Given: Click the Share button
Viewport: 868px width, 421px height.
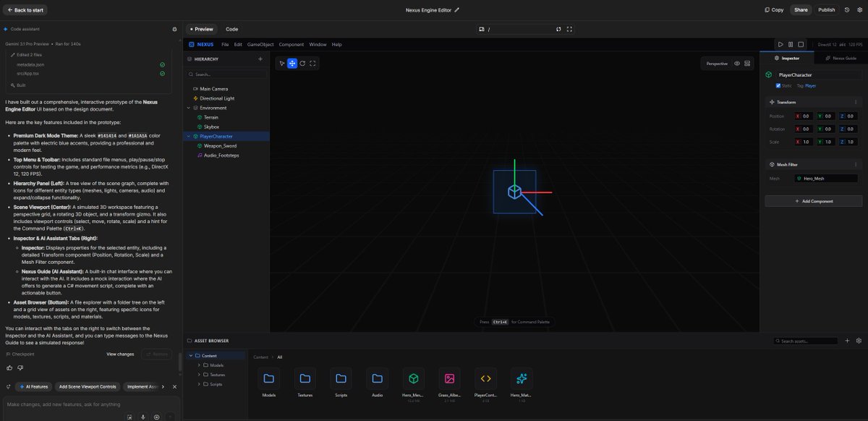Looking at the screenshot, I should pos(801,10).
